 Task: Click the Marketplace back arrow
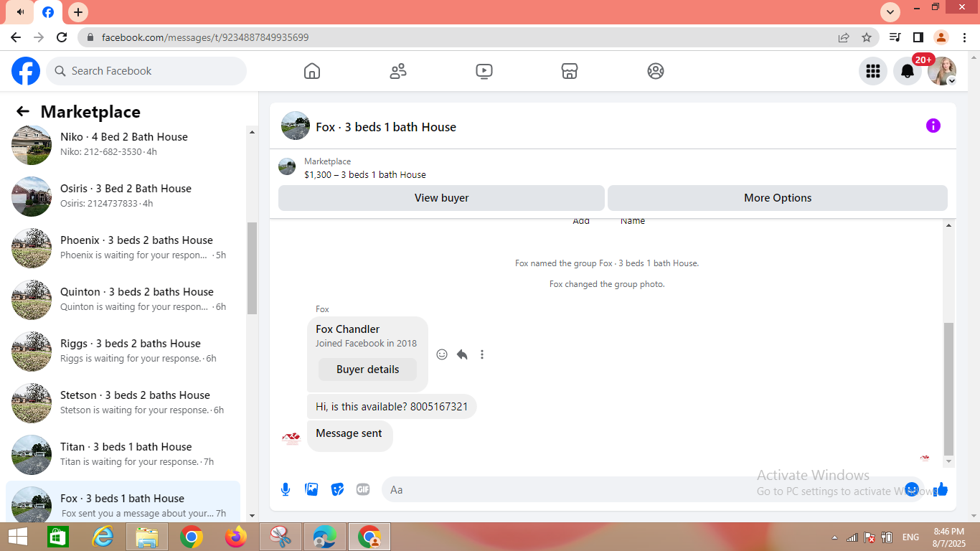click(x=23, y=111)
